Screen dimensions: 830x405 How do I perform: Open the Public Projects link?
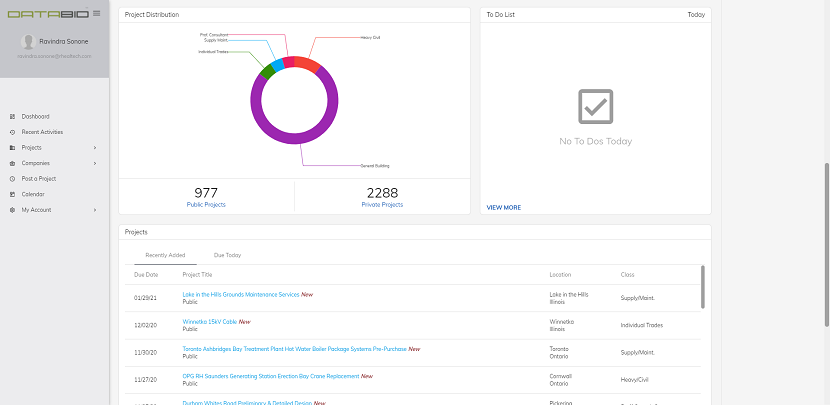coord(206,204)
